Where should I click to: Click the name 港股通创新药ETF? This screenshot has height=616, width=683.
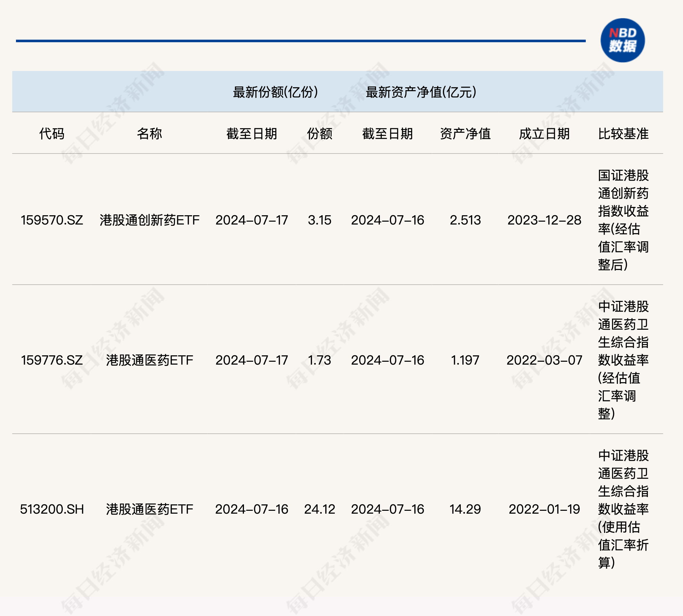tap(150, 220)
